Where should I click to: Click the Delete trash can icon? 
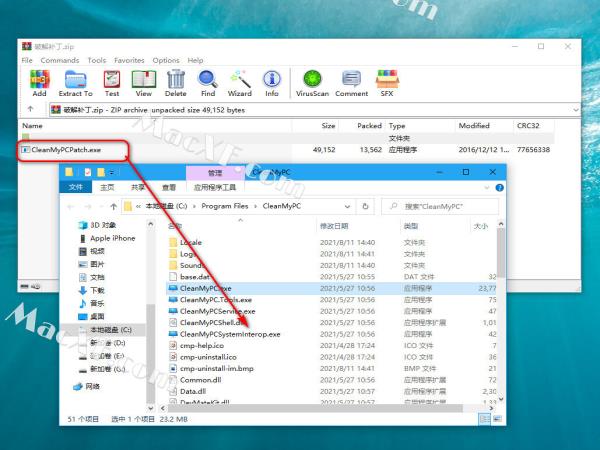[x=176, y=83]
